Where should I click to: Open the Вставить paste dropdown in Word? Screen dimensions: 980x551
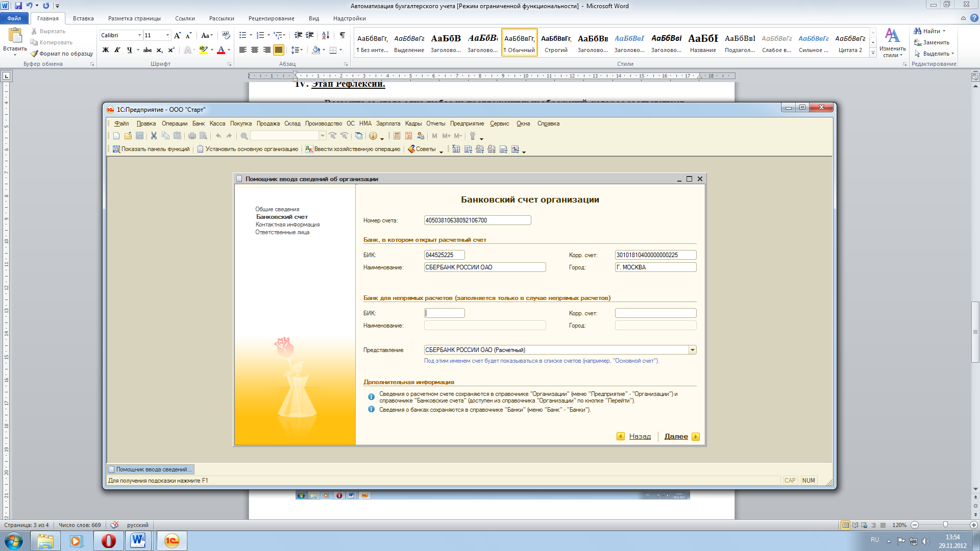click(x=15, y=54)
